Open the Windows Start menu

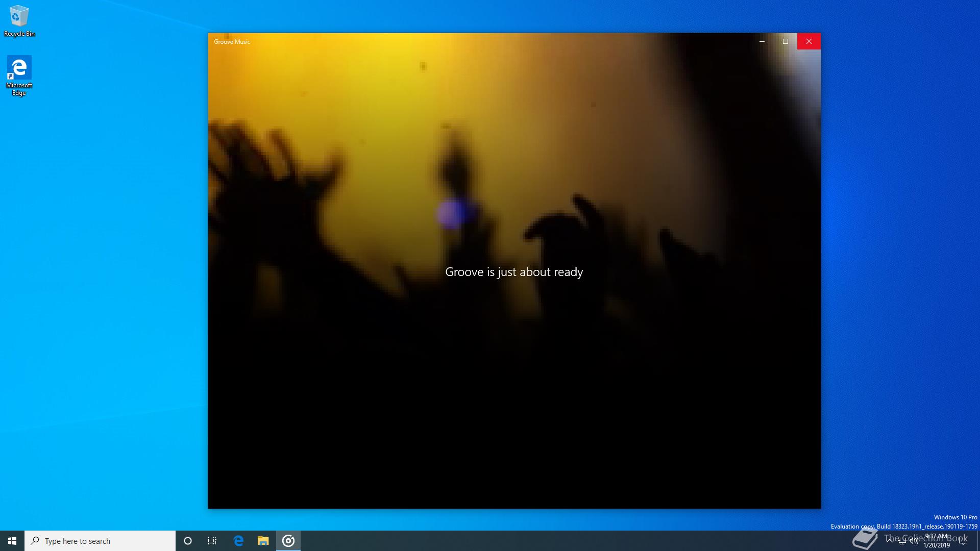pos(12,541)
